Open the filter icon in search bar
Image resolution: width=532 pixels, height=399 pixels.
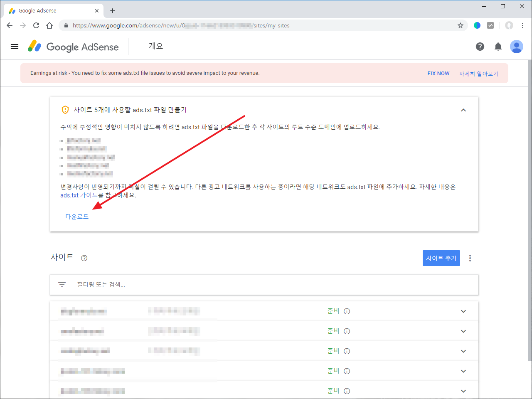tap(62, 284)
